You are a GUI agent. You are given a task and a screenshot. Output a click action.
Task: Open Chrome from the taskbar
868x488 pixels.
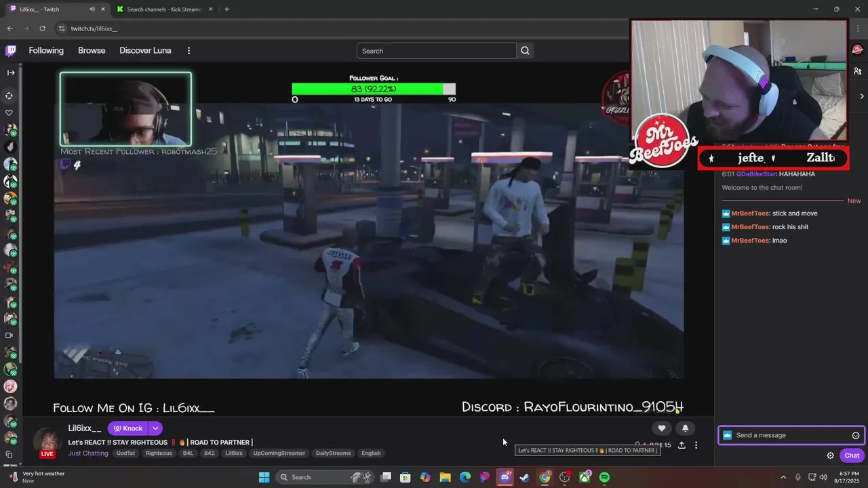[x=545, y=477]
